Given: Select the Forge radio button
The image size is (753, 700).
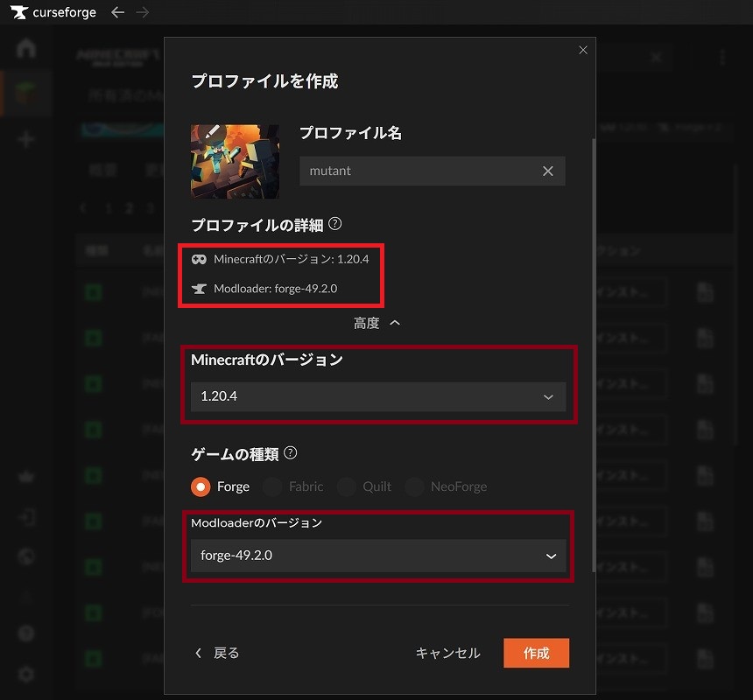Looking at the screenshot, I should click(x=201, y=486).
